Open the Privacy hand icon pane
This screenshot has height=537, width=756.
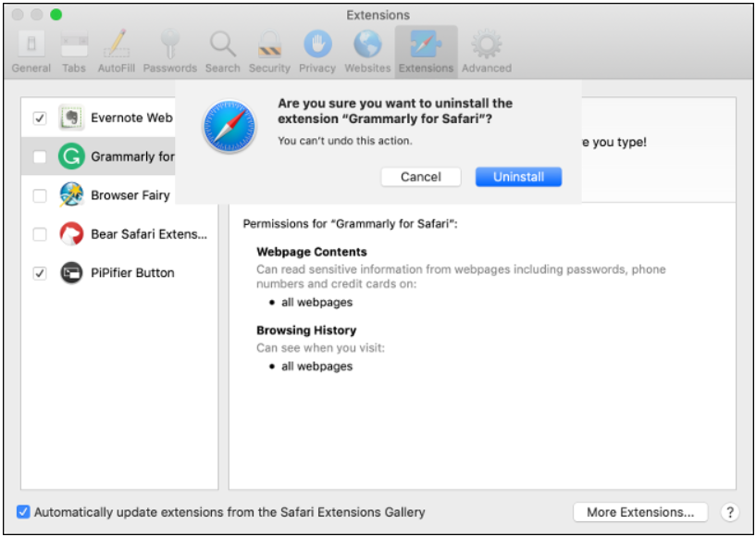(317, 51)
